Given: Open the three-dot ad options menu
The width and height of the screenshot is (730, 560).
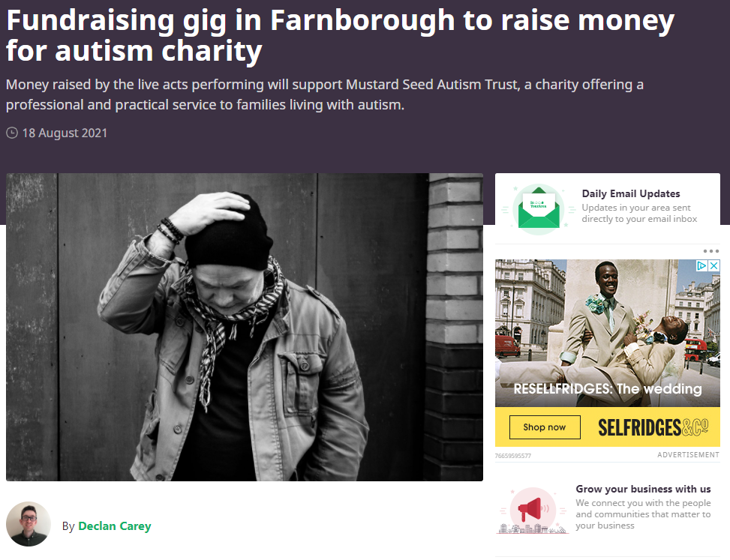Looking at the screenshot, I should coord(711,251).
